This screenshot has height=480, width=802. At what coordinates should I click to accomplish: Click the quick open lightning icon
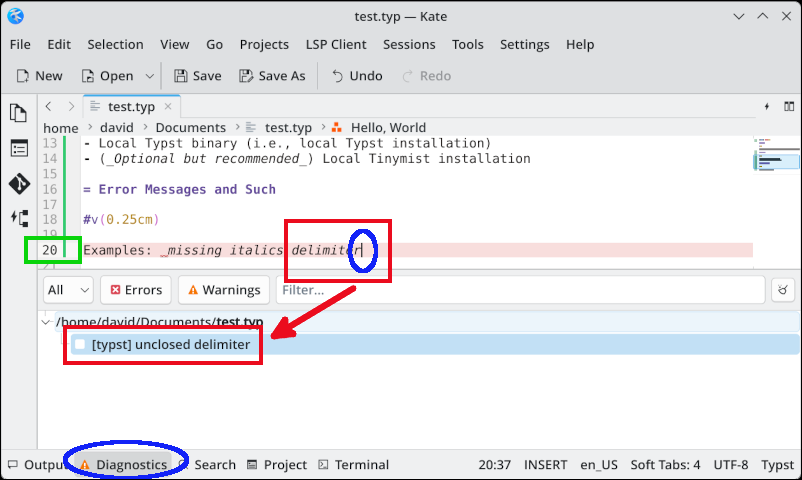pyautogui.click(x=767, y=106)
